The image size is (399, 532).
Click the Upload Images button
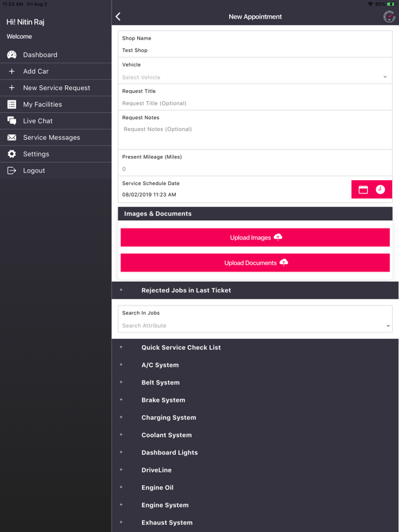[255, 237]
